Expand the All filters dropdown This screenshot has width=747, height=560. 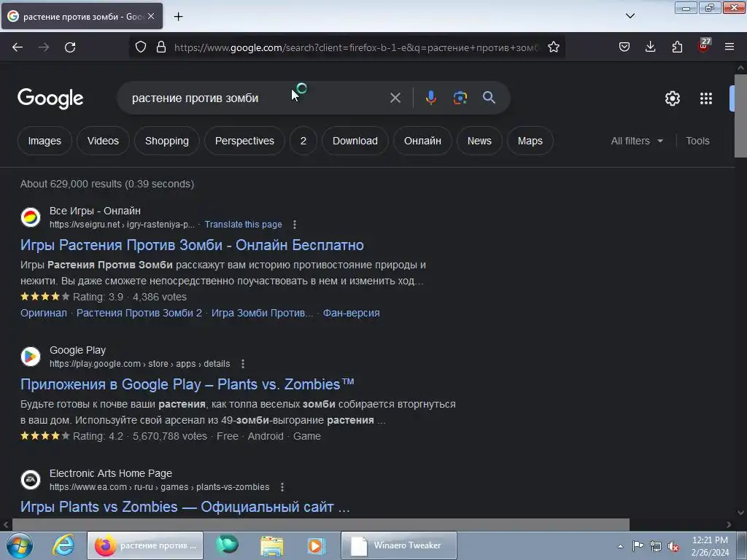point(637,141)
